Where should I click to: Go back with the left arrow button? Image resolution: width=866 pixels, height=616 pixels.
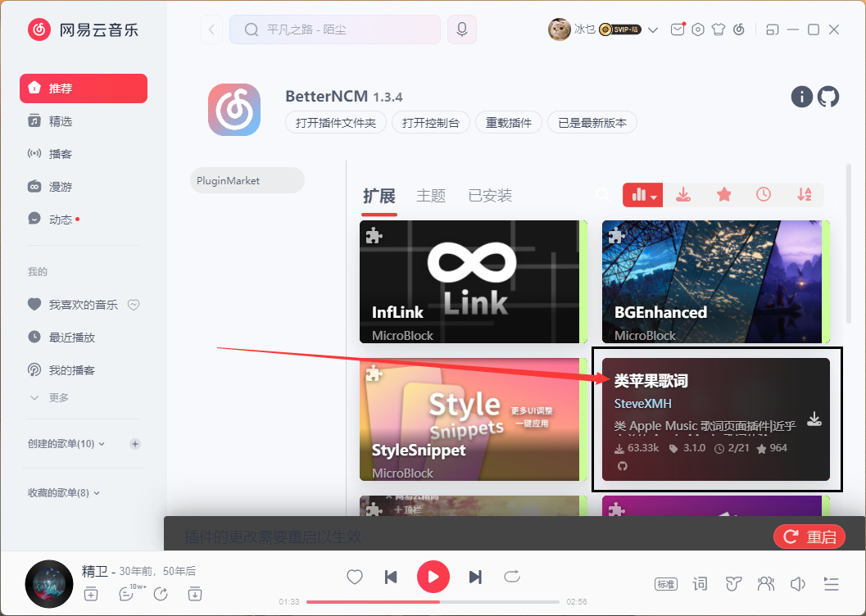point(211,29)
